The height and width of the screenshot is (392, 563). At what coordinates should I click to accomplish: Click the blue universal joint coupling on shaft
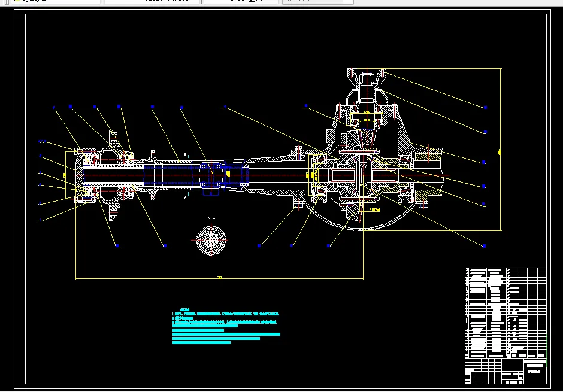tap(211, 175)
